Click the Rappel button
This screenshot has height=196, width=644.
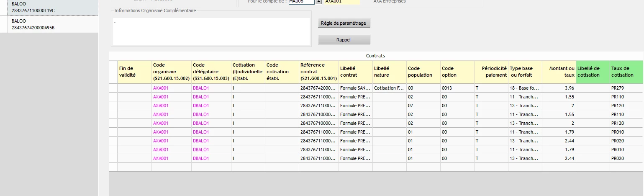pos(344,40)
